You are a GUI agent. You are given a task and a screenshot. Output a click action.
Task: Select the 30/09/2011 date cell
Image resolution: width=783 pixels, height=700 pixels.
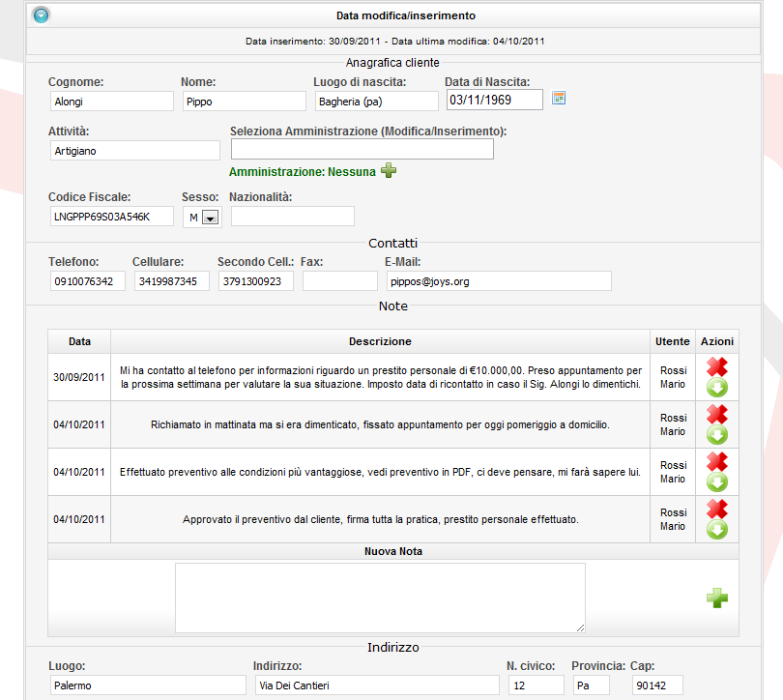(79, 377)
